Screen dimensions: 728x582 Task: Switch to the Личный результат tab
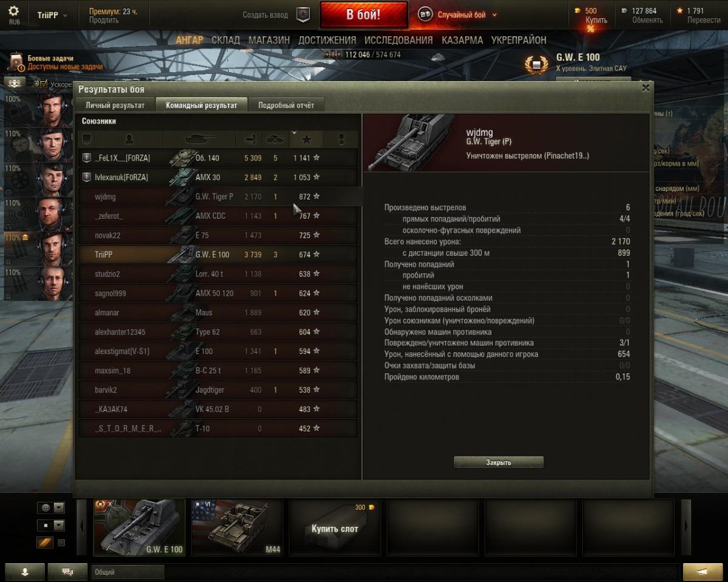coord(115,105)
